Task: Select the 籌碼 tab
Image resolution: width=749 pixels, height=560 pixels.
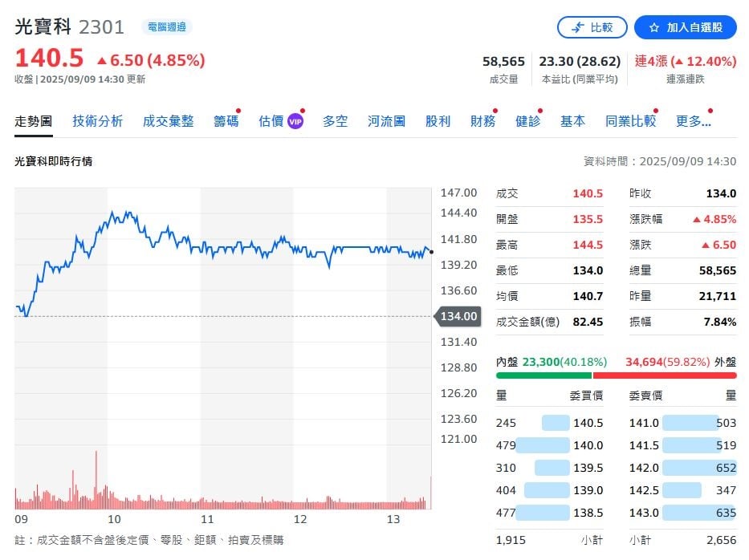Action: 226,120
